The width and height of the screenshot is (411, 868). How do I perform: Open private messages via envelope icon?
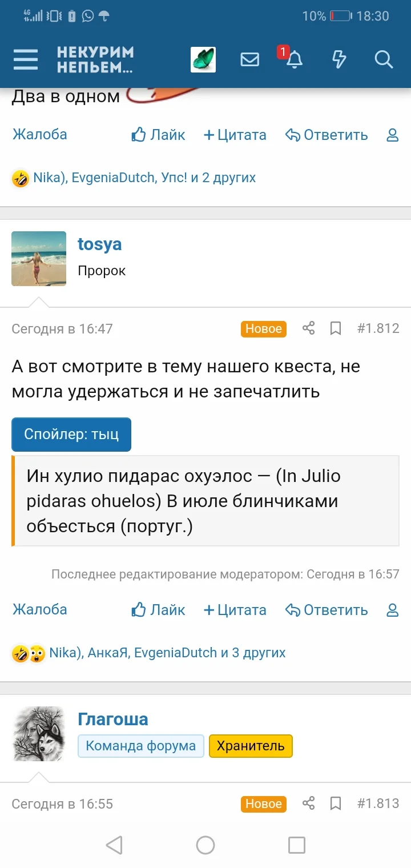click(x=249, y=59)
